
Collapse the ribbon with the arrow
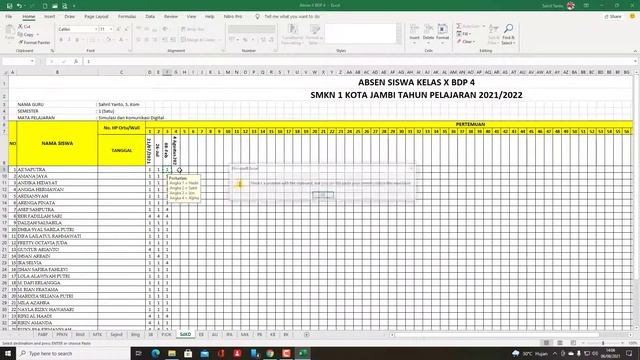coord(635,51)
